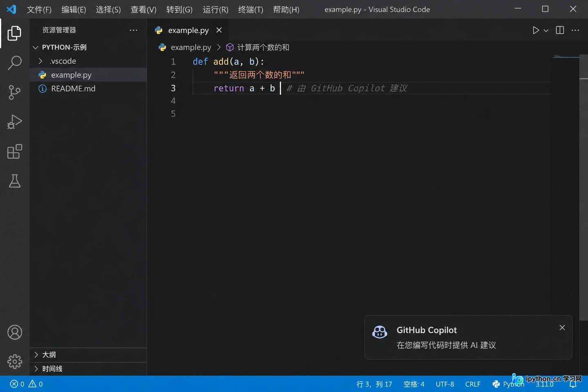Click the GitHub Copilot notification title

click(427, 330)
